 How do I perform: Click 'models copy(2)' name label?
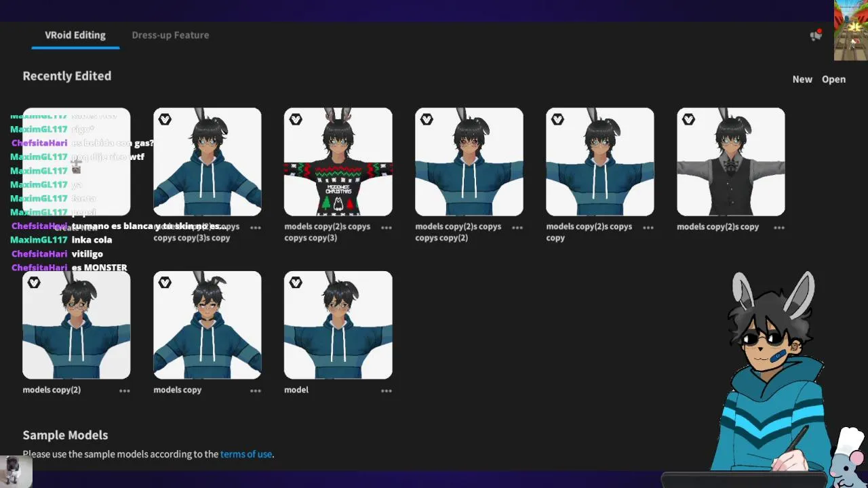pos(52,390)
